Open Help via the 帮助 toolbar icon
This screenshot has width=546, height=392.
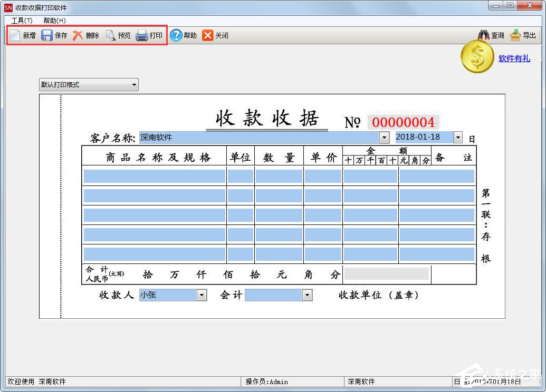176,35
